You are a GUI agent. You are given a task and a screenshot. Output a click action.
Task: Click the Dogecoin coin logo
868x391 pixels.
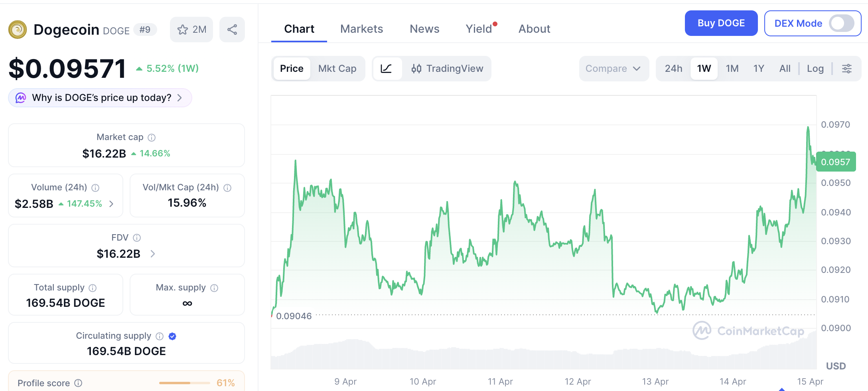[x=18, y=30]
